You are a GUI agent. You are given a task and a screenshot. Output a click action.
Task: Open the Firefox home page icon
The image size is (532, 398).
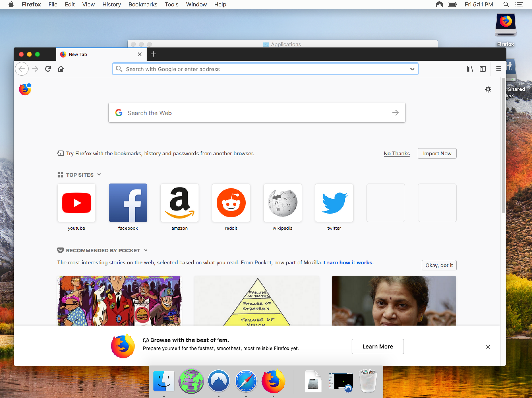pyautogui.click(x=61, y=69)
